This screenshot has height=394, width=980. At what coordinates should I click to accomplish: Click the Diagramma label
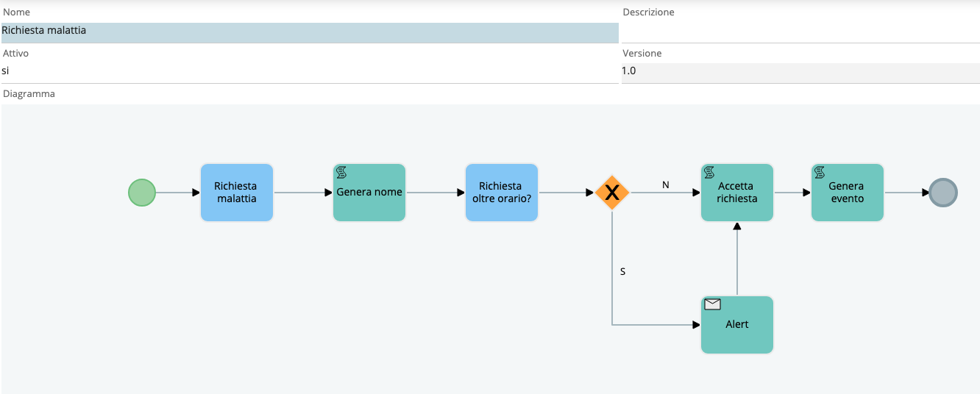pos(29,94)
